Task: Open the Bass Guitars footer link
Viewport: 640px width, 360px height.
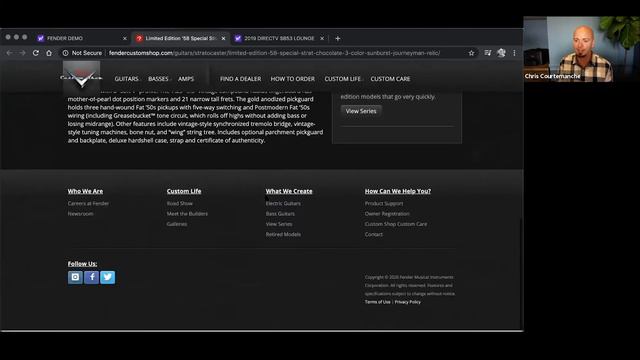Action: (280, 213)
